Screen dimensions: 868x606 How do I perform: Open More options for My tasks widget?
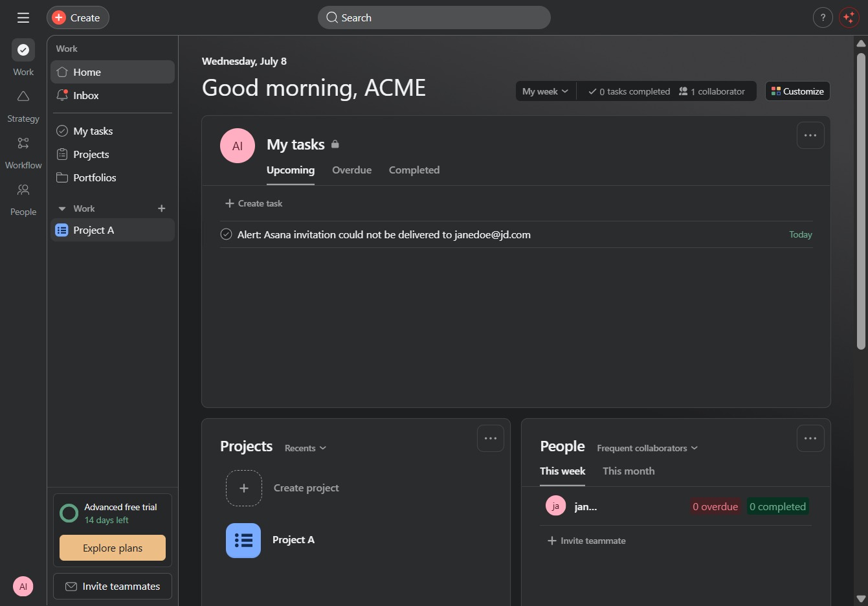pos(810,135)
